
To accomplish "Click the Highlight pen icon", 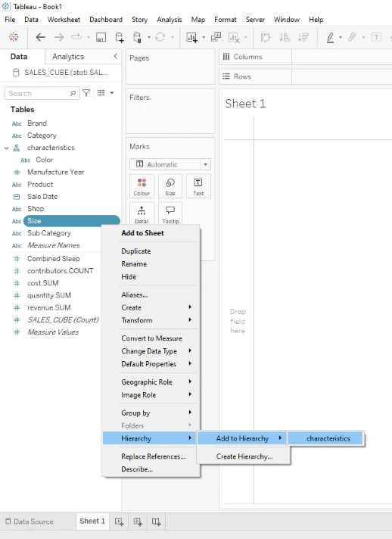I will 330,37.
